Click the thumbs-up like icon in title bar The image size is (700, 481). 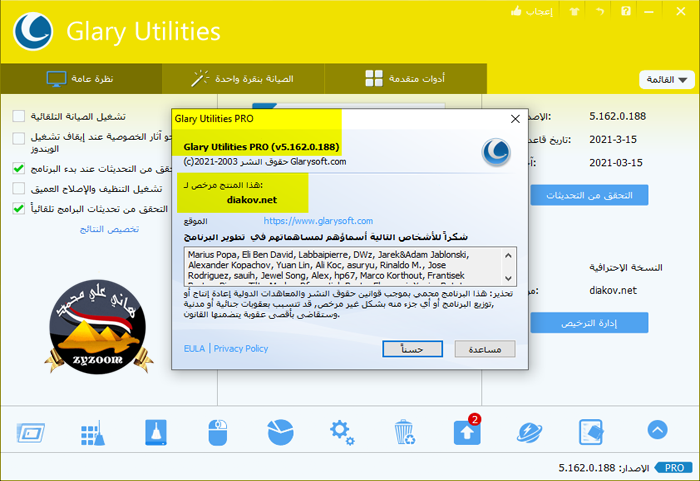[x=516, y=11]
